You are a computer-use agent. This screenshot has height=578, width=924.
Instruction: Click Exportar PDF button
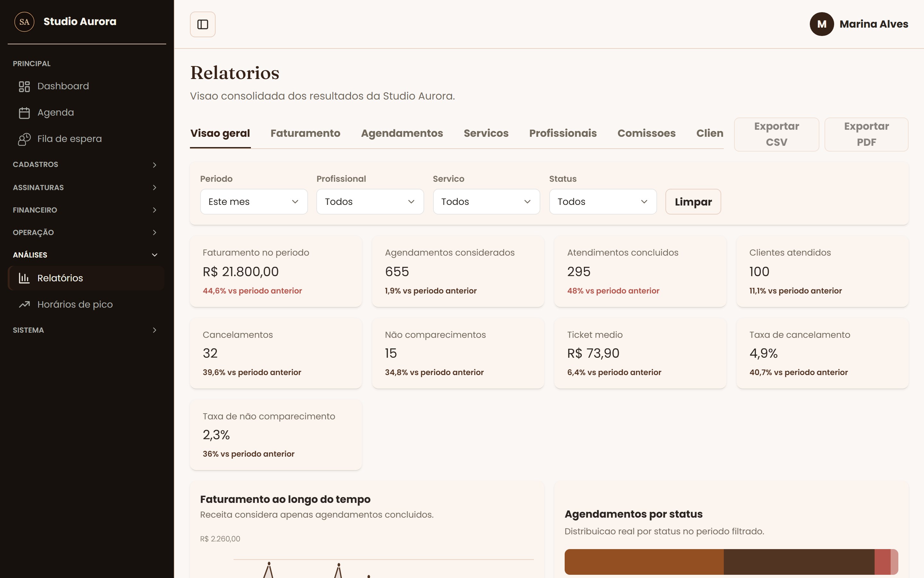pyautogui.click(x=866, y=134)
